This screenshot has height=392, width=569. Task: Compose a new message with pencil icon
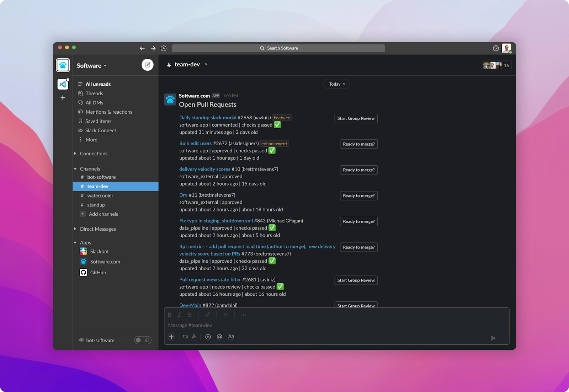148,65
